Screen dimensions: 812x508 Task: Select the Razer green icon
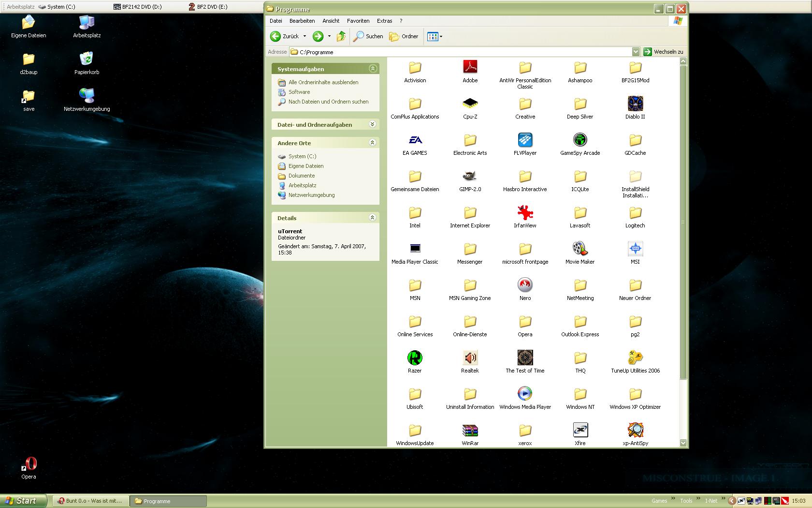[x=415, y=358]
